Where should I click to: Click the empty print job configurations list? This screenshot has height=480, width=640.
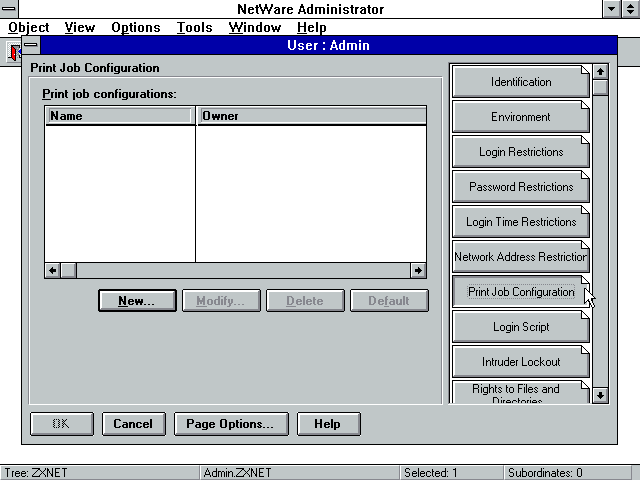pyautogui.click(x=236, y=194)
